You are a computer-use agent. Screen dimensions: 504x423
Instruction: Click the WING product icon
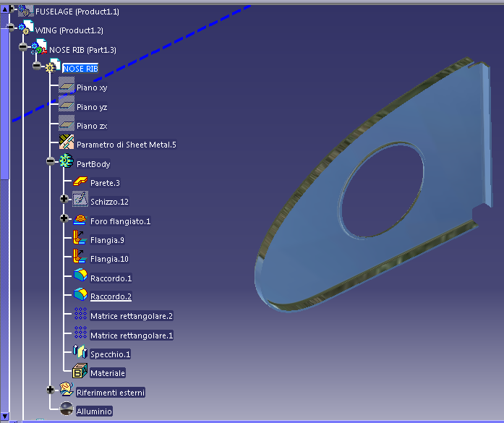coord(26,27)
